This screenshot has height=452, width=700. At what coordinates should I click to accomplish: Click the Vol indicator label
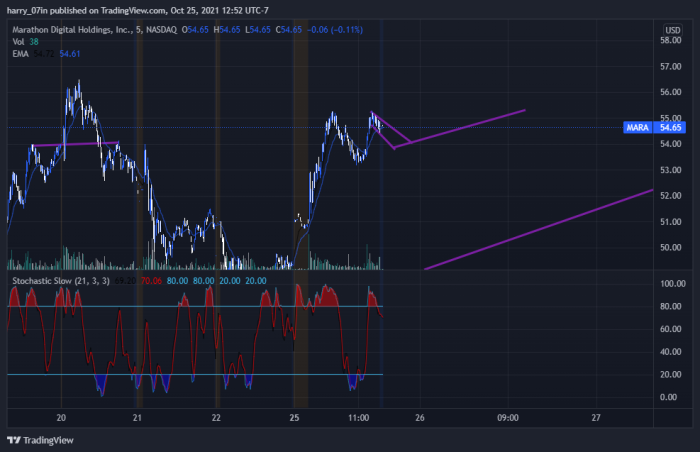click(x=18, y=42)
